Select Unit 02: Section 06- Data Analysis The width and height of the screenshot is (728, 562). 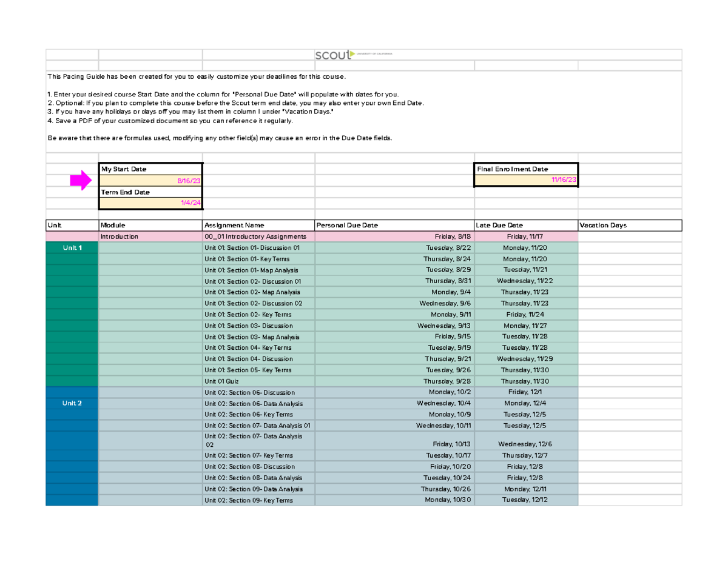click(x=258, y=403)
